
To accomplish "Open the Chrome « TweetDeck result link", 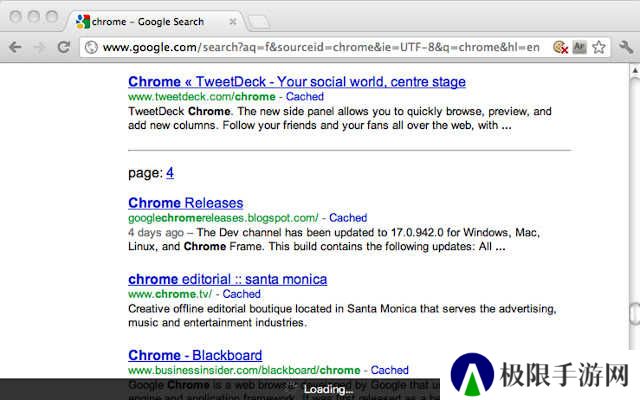I will (x=297, y=82).
